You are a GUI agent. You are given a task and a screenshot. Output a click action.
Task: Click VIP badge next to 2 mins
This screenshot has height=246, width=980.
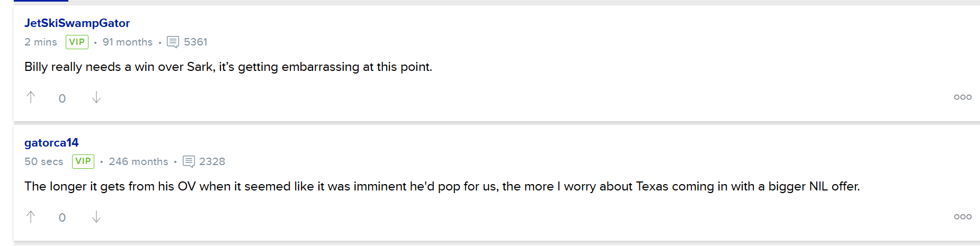click(x=77, y=42)
